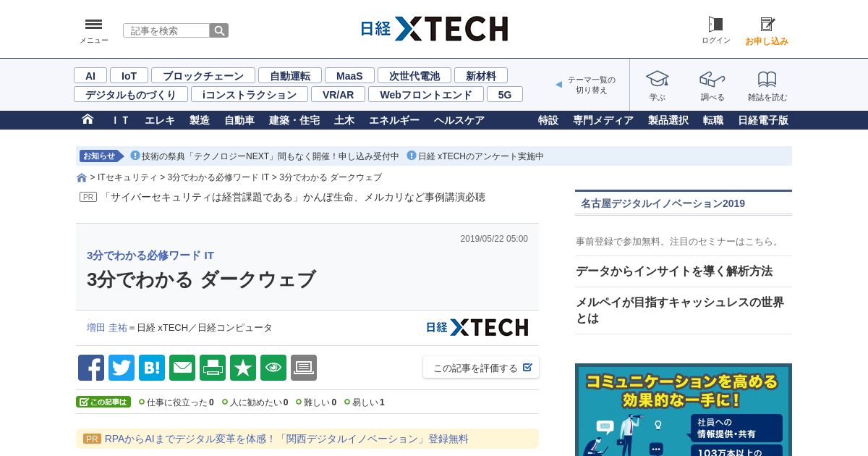Open the 建築・住宅 navigation menu
Screen dimensions: 868x456
[294, 120]
